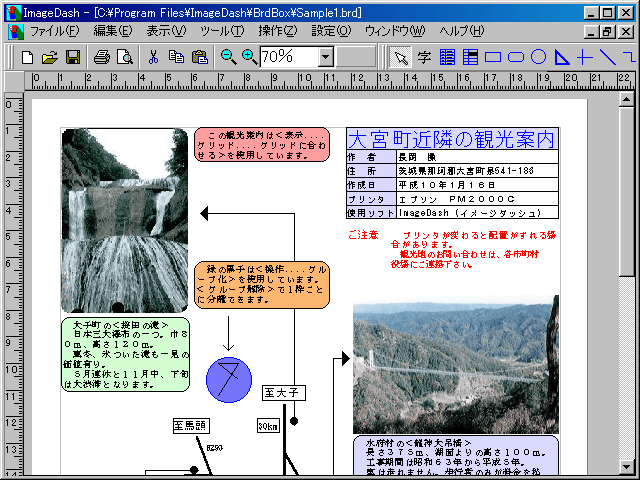The height and width of the screenshot is (480, 640).
Task: Select the cross line tool
Action: 584,57
